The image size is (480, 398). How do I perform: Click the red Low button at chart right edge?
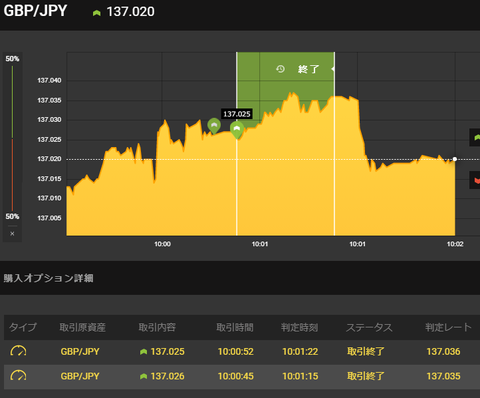click(x=475, y=180)
